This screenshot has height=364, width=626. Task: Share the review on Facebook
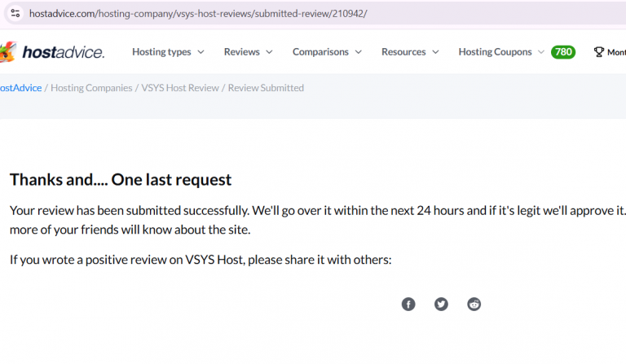coord(408,305)
